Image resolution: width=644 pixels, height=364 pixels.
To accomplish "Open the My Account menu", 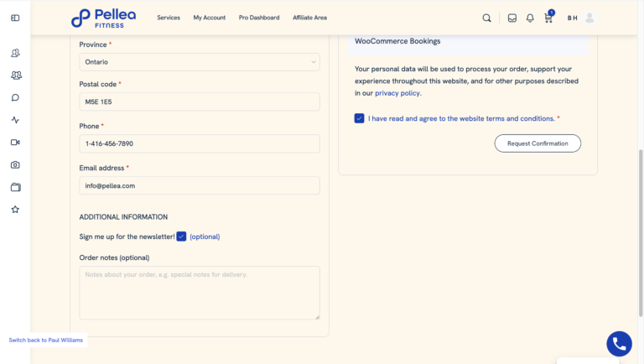I will (210, 18).
